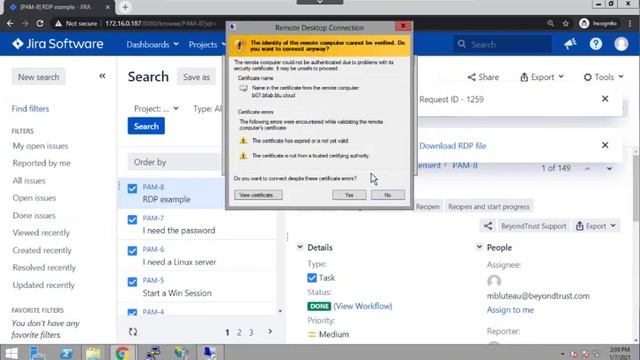Toggle the PAM-6 issue checkbox
Viewport: 640px width, 360px height.
coord(132,251)
